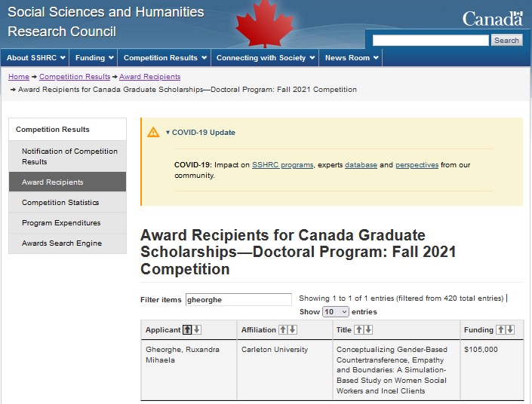Open the Show entries count dropdown
The height and width of the screenshot is (404, 532).
pyautogui.click(x=335, y=312)
